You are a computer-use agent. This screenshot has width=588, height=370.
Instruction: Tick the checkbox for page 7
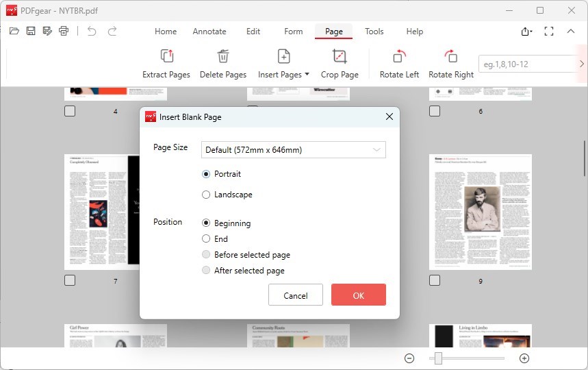[70, 280]
